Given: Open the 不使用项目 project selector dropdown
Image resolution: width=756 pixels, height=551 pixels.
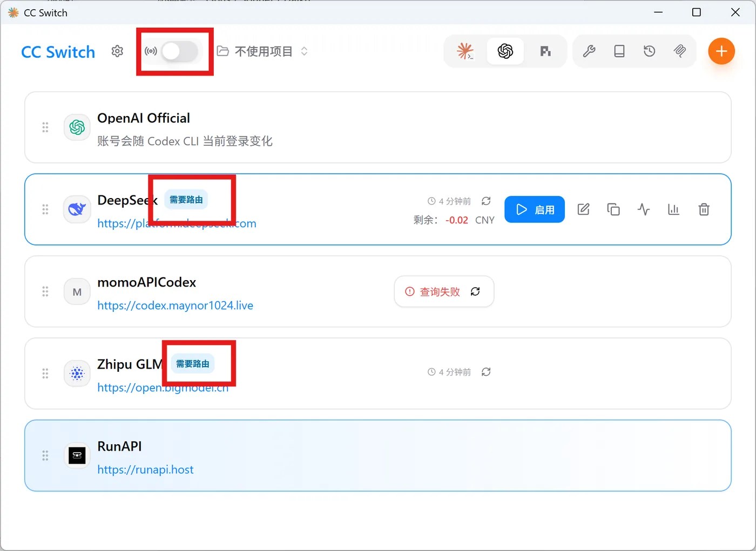Looking at the screenshot, I should coord(262,51).
